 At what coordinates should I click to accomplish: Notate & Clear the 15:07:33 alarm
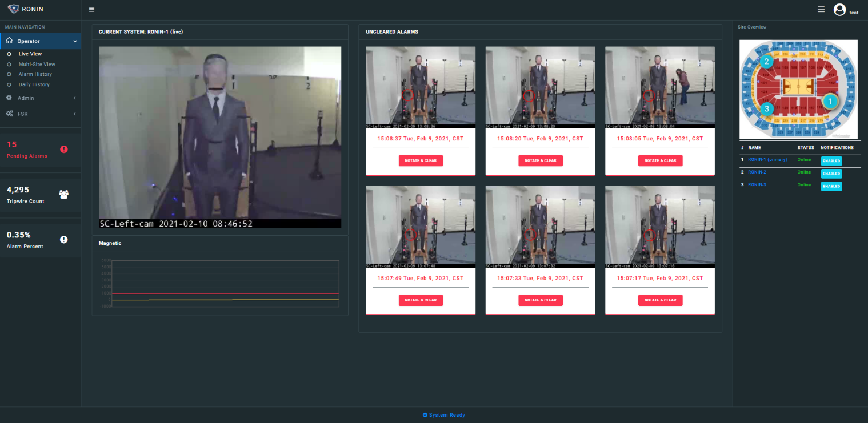pos(541,300)
